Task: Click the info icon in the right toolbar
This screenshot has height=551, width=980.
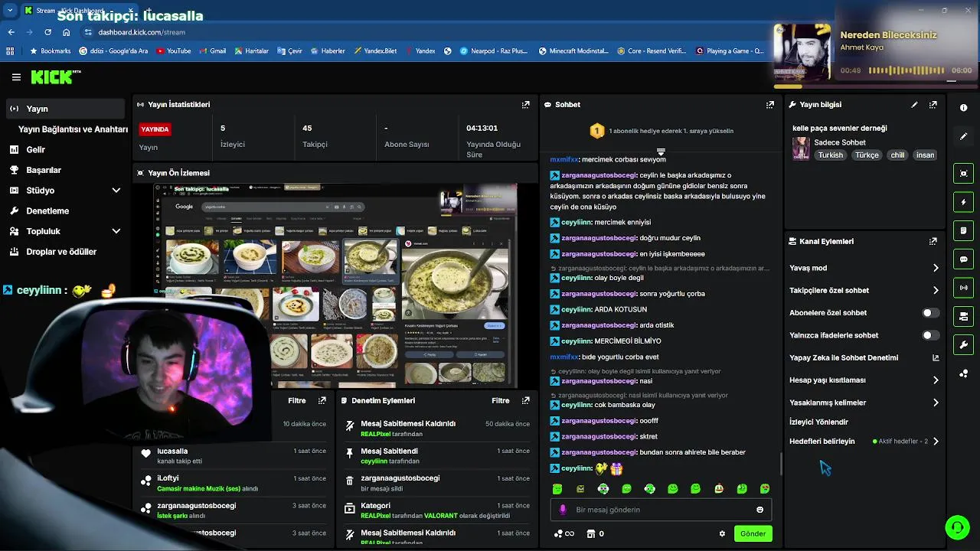Action: click(x=963, y=108)
